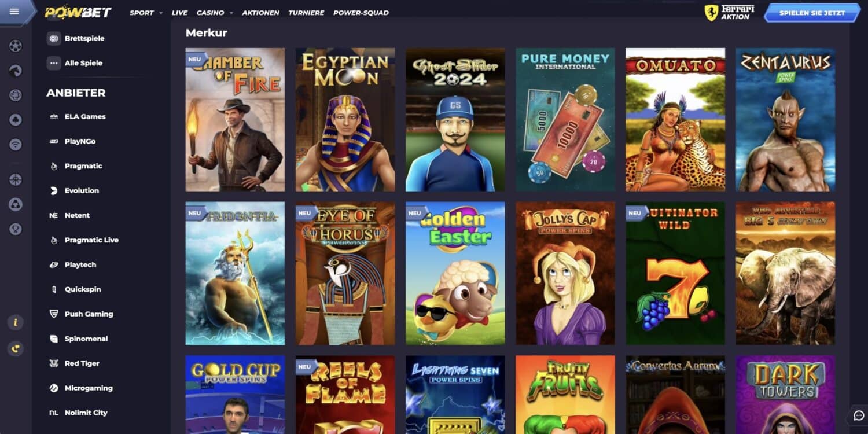
Task: Select the Brettspiele category
Action: click(x=84, y=38)
